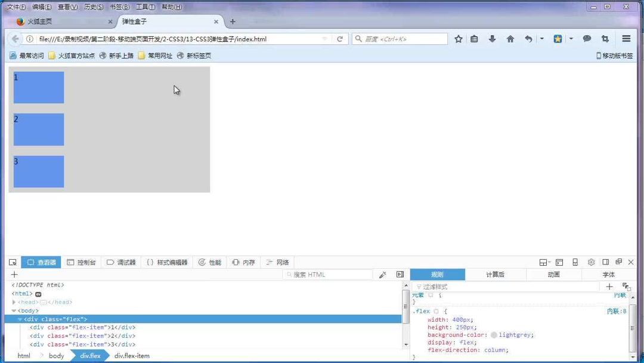Open DevTools settings gear

tap(591, 262)
